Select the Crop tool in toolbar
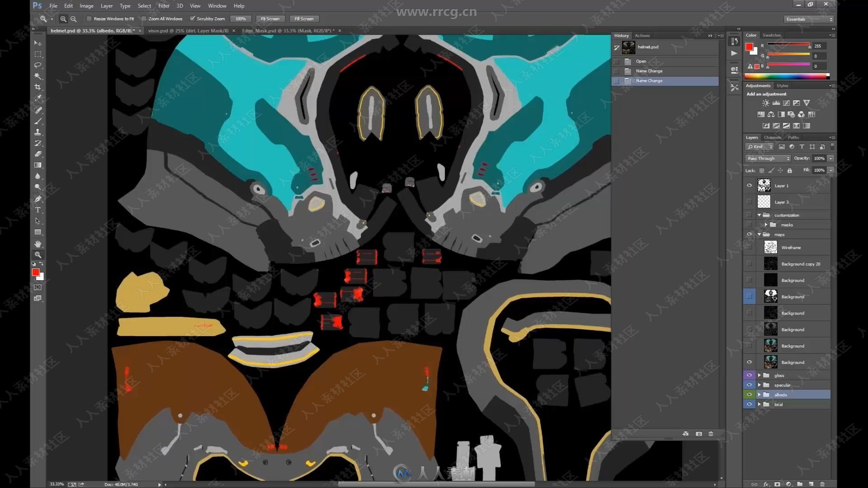Viewport: 868px width, 488px height. click(x=37, y=88)
